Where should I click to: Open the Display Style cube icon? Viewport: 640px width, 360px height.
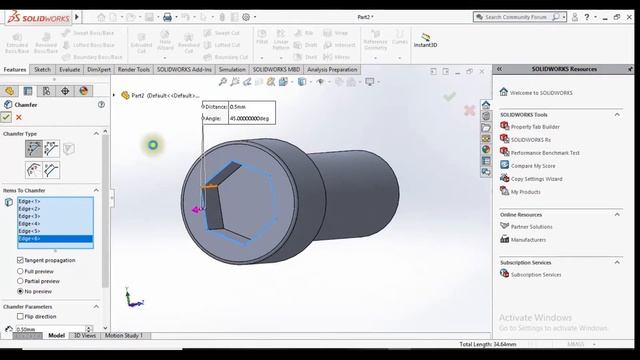pyautogui.click(x=302, y=82)
